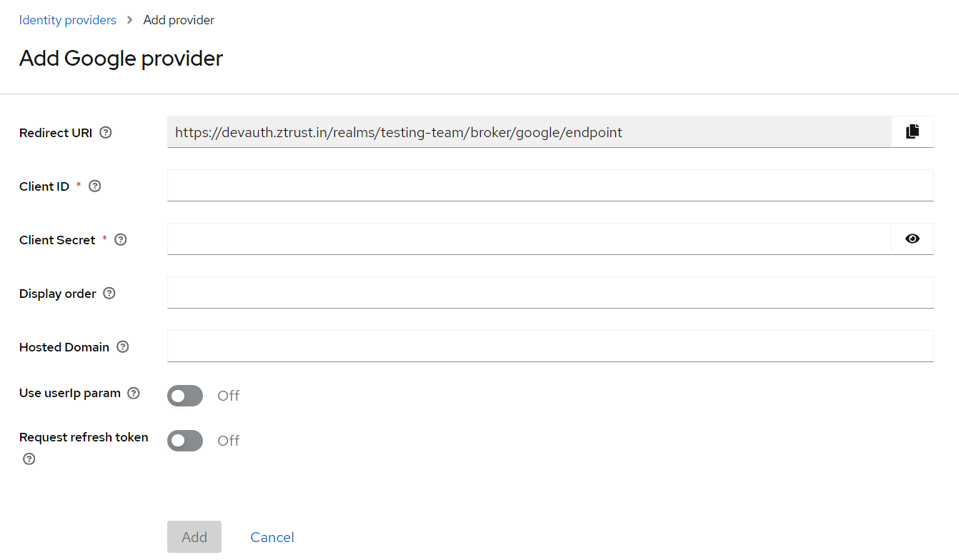The width and height of the screenshot is (959, 560).
Task: Click the Add provider breadcrumb item
Action: pos(179,20)
